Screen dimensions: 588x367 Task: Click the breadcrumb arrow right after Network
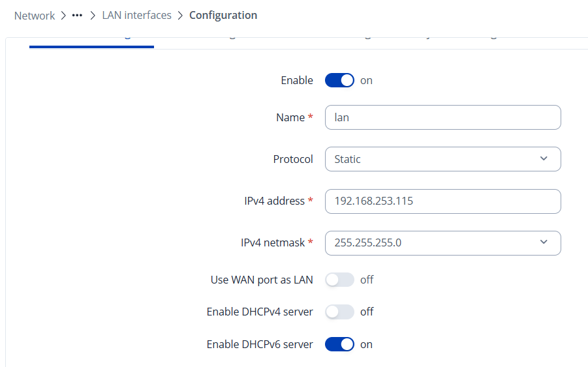point(63,15)
